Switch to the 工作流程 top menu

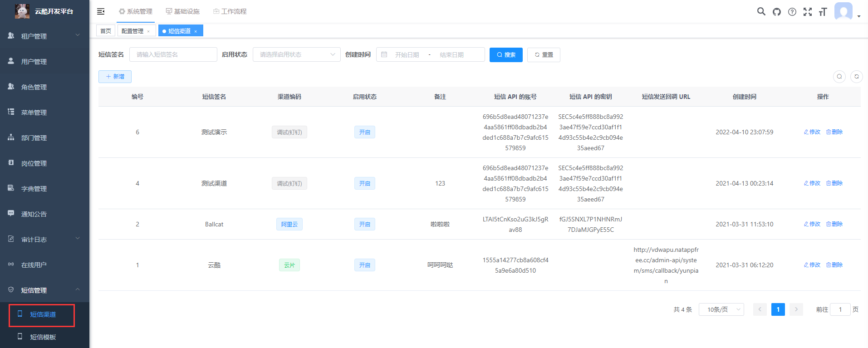pyautogui.click(x=230, y=11)
